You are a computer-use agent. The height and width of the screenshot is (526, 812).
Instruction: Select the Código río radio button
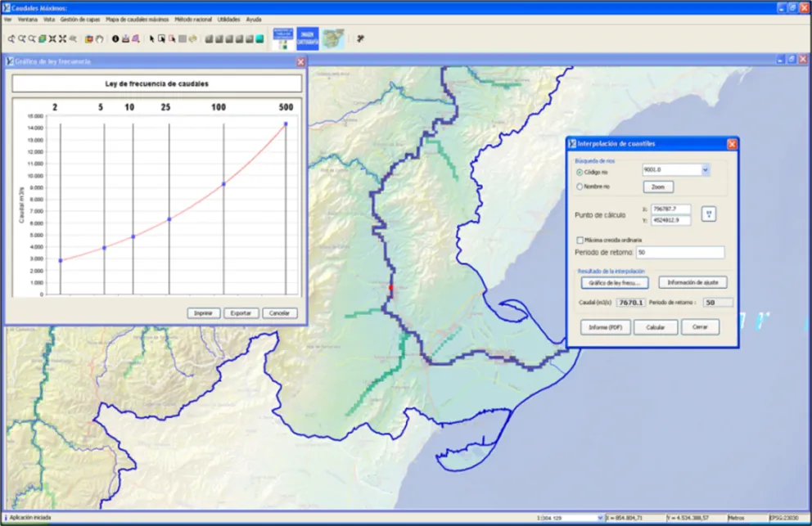[580, 173]
